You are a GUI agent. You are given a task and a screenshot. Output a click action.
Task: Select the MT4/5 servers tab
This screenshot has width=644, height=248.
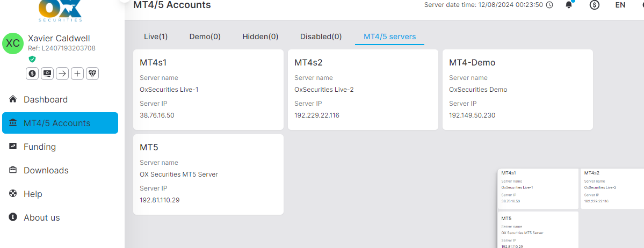[x=390, y=37]
